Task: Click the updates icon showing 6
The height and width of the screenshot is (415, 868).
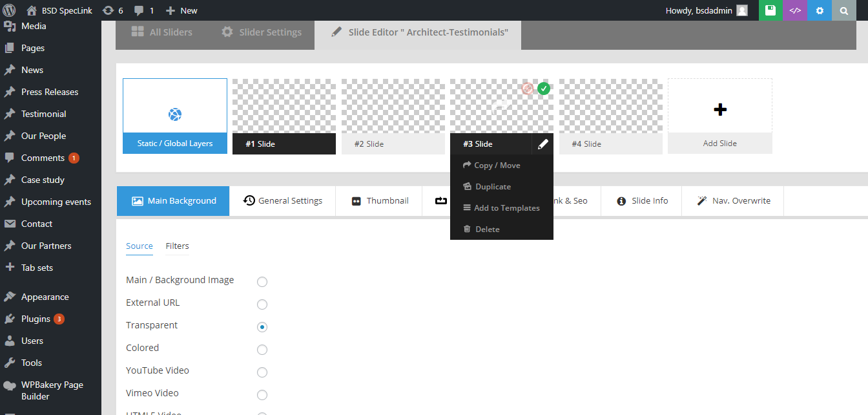Action: click(x=112, y=10)
